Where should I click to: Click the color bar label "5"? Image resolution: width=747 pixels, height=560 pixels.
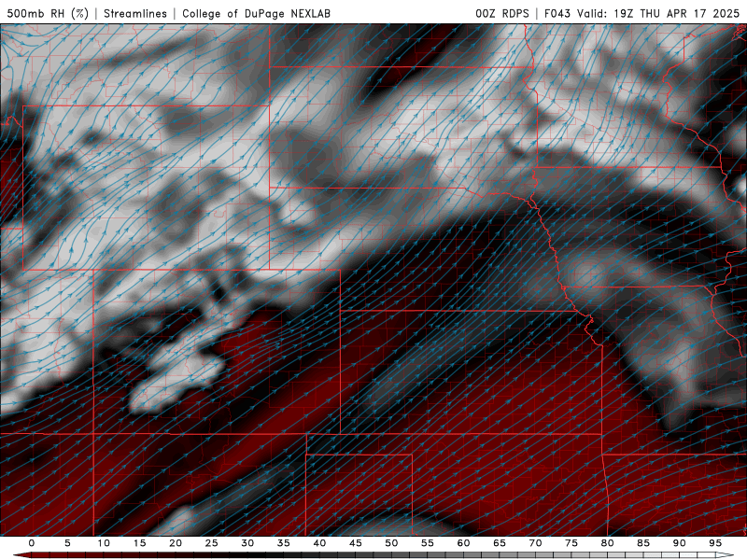point(67,543)
